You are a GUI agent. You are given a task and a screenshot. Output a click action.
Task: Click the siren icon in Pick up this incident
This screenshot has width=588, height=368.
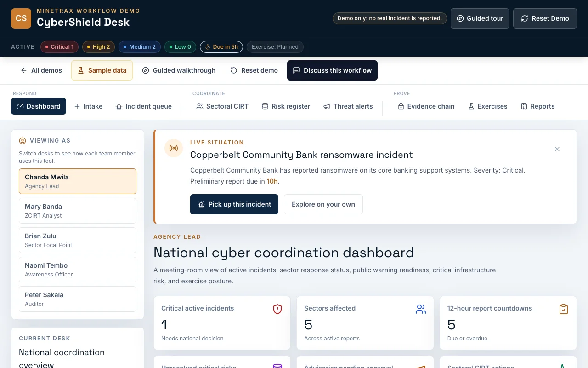pyautogui.click(x=201, y=204)
